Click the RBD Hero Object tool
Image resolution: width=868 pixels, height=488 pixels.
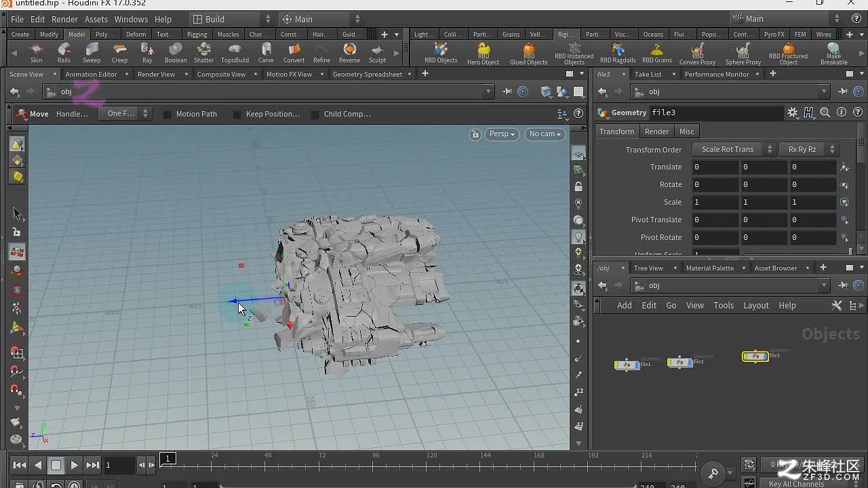tap(484, 54)
